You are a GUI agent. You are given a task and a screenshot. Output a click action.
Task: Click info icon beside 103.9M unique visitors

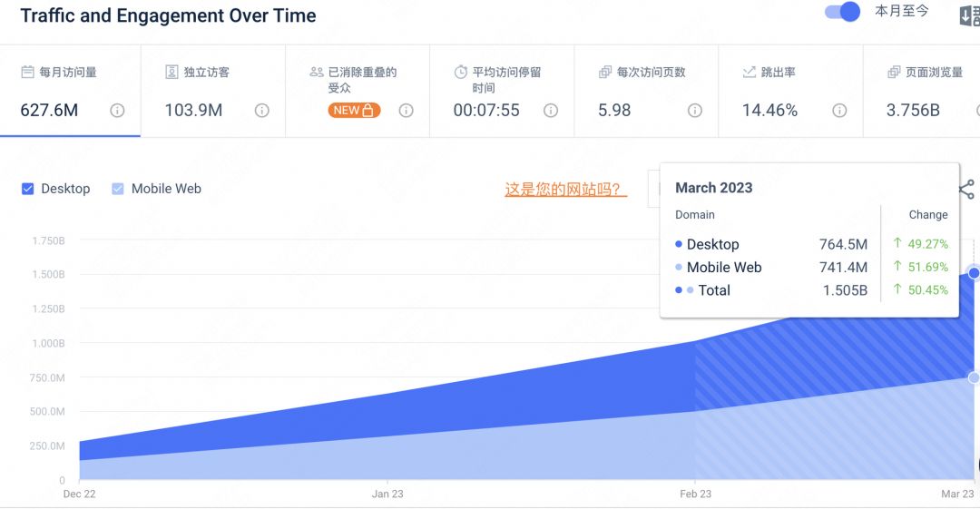point(261,111)
